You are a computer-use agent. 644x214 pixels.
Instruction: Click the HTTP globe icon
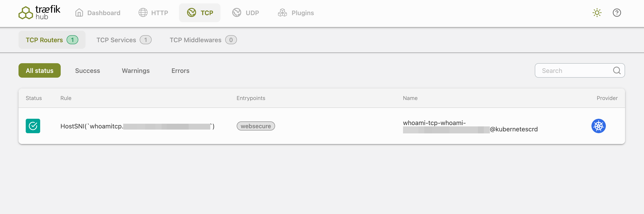point(143,13)
